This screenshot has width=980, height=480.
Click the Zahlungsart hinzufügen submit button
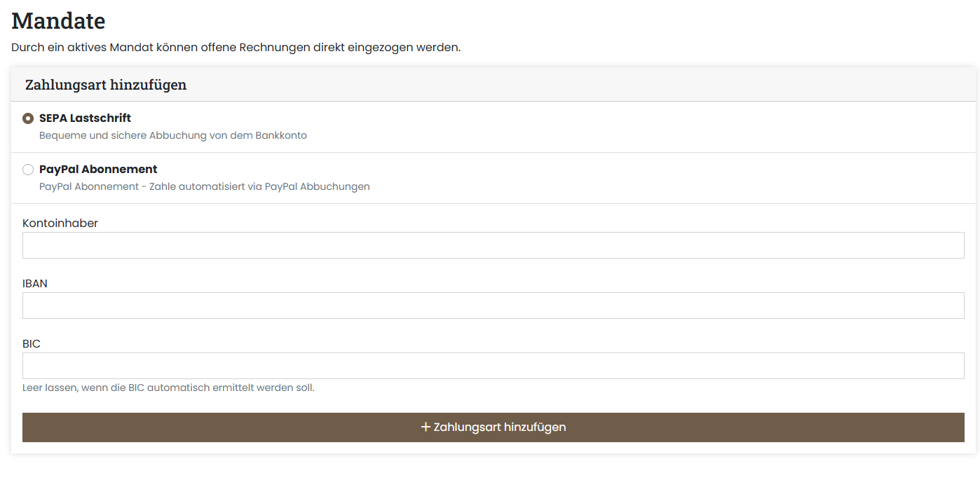pos(494,426)
